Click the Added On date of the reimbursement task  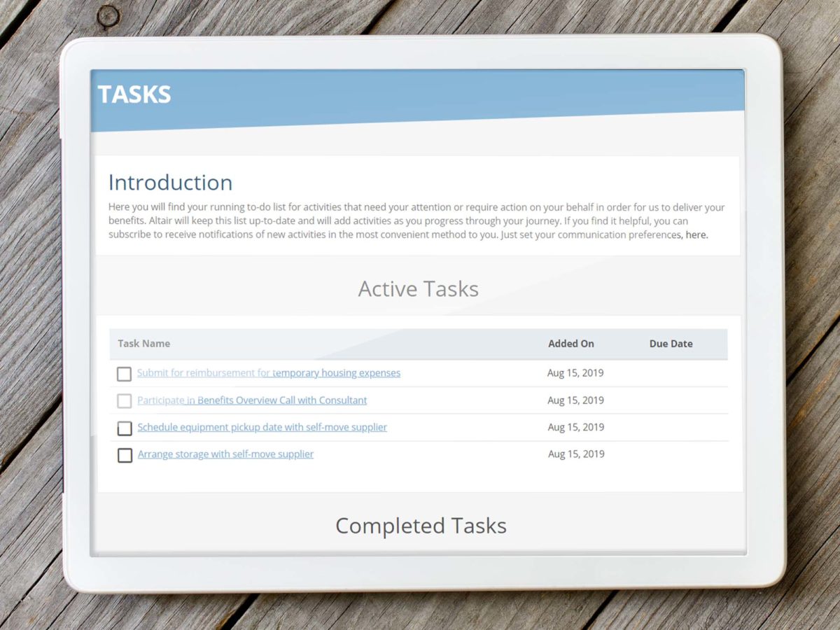pyautogui.click(x=575, y=372)
